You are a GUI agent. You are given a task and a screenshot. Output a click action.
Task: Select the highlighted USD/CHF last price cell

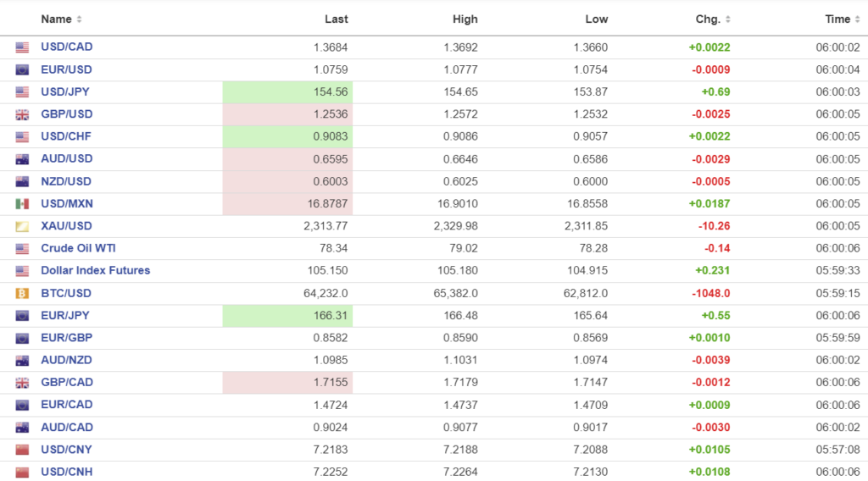[x=287, y=136]
